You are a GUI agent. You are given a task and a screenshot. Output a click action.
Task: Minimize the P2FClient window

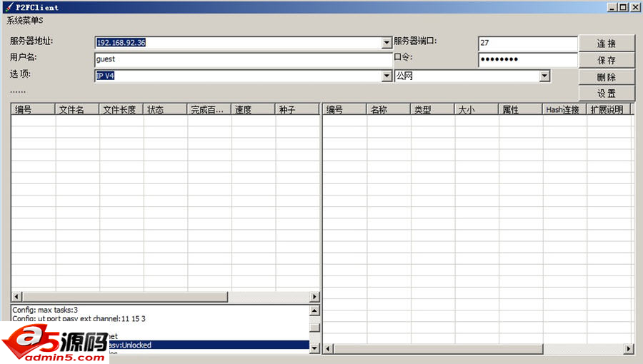point(612,7)
